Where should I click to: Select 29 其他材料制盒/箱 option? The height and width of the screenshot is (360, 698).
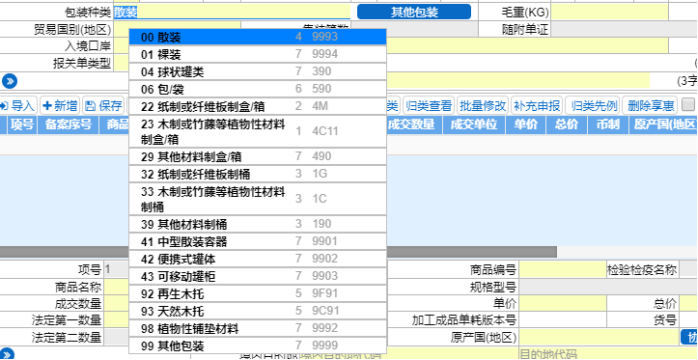point(257,157)
